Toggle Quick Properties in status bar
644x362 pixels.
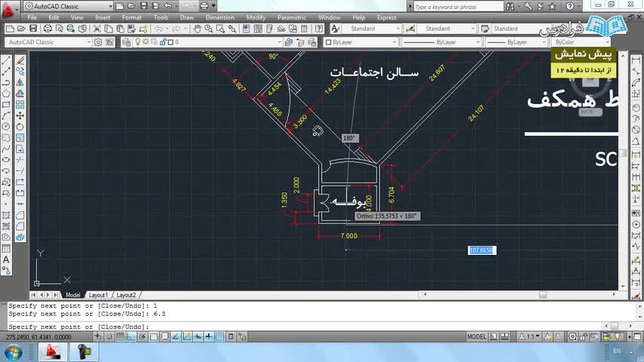pyautogui.click(x=231, y=337)
